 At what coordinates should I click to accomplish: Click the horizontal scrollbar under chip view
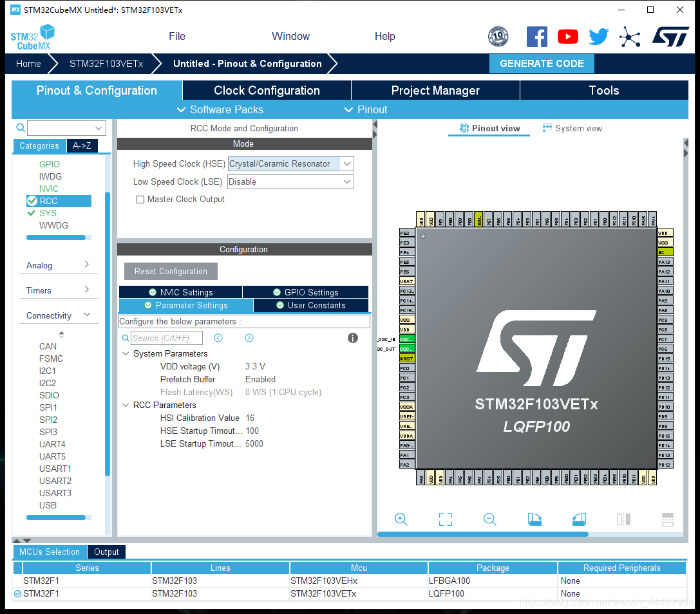click(x=483, y=534)
